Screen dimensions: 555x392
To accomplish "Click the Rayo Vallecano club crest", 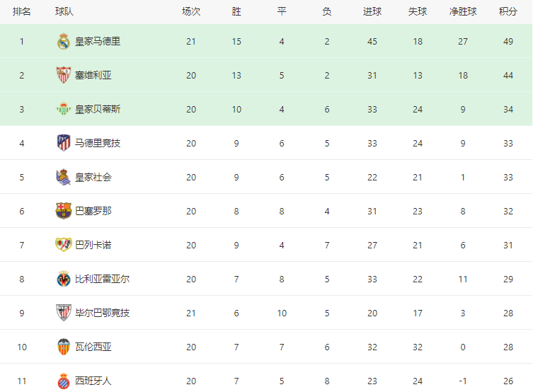I will coord(64,245).
